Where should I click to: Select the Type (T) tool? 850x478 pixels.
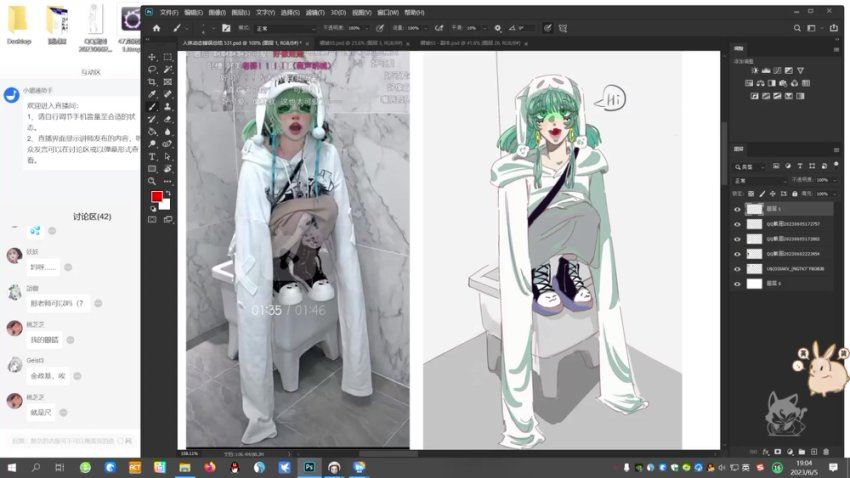(152, 157)
